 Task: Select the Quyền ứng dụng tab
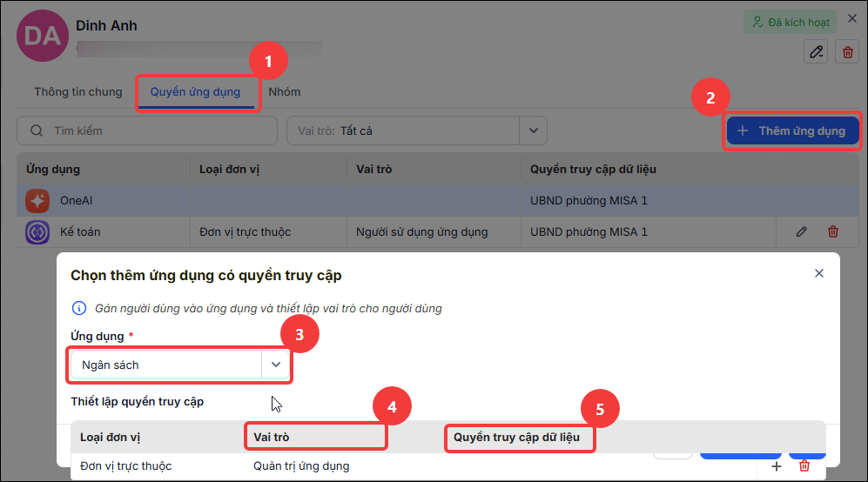coord(195,92)
